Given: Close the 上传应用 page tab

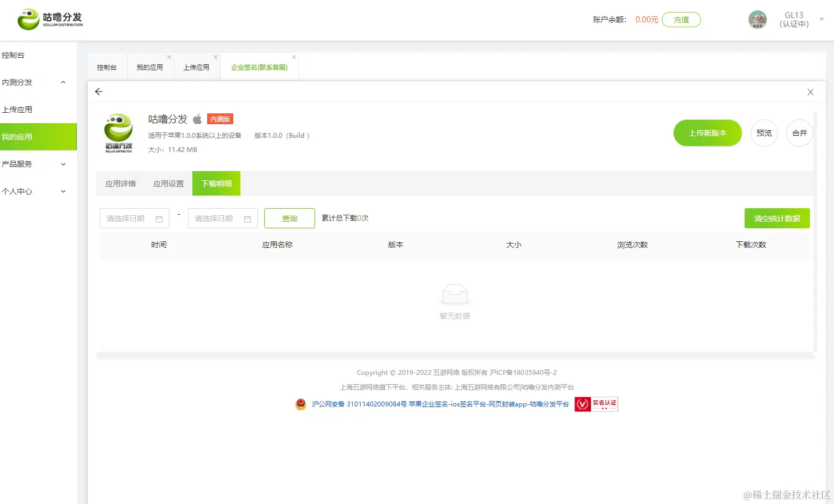Looking at the screenshot, I should 215,57.
